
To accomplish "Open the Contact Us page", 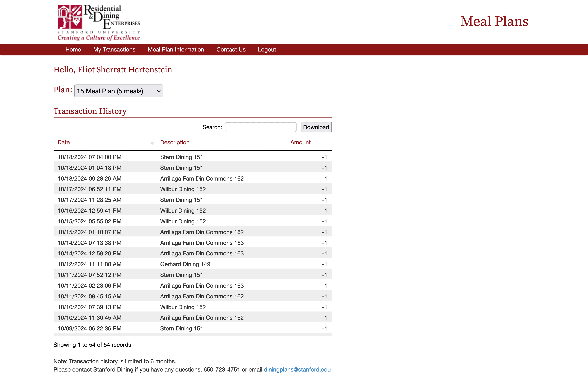I will pos(231,49).
